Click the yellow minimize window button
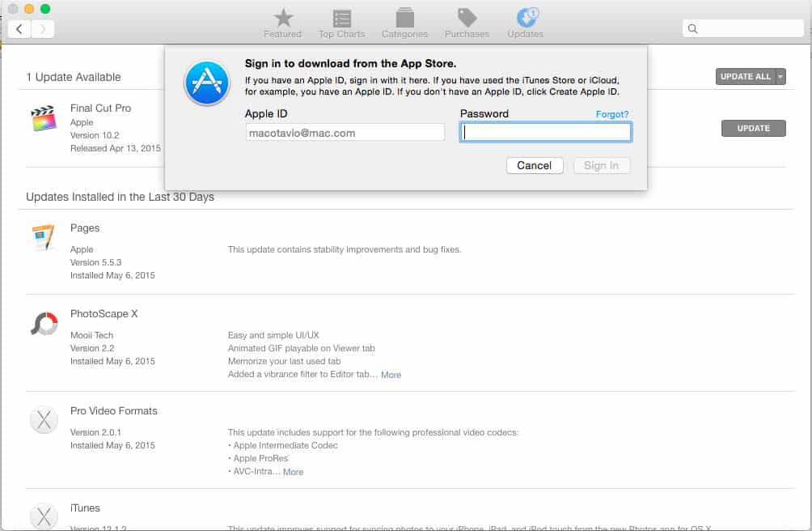The height and width of the screenshot is (531, 812). click(29, 9)
